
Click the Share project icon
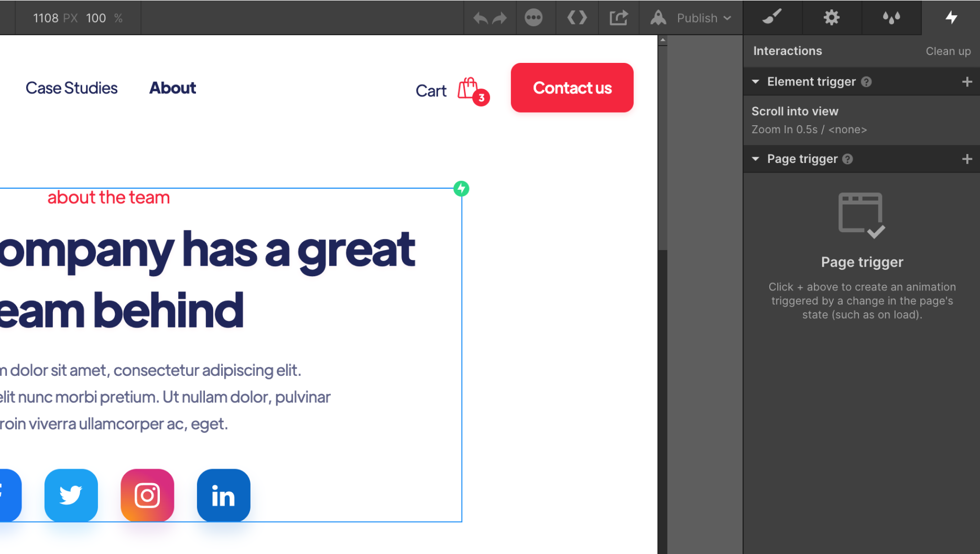pos(618,17)
